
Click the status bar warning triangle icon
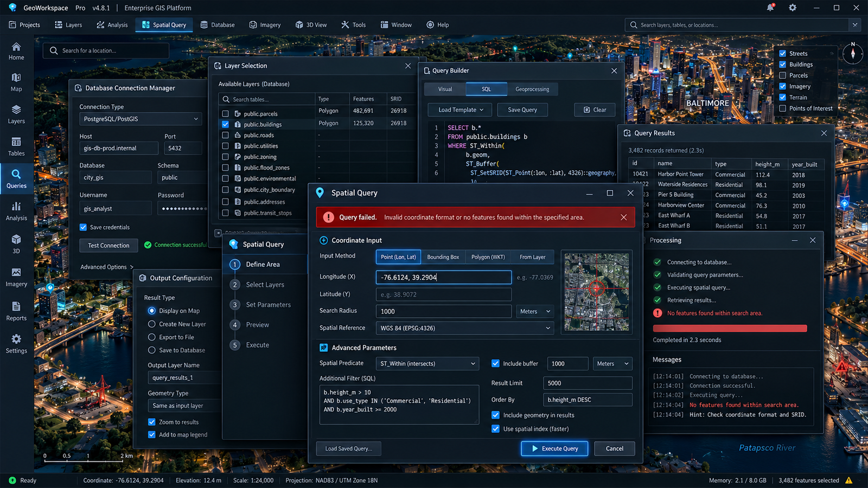coord(849,480)
